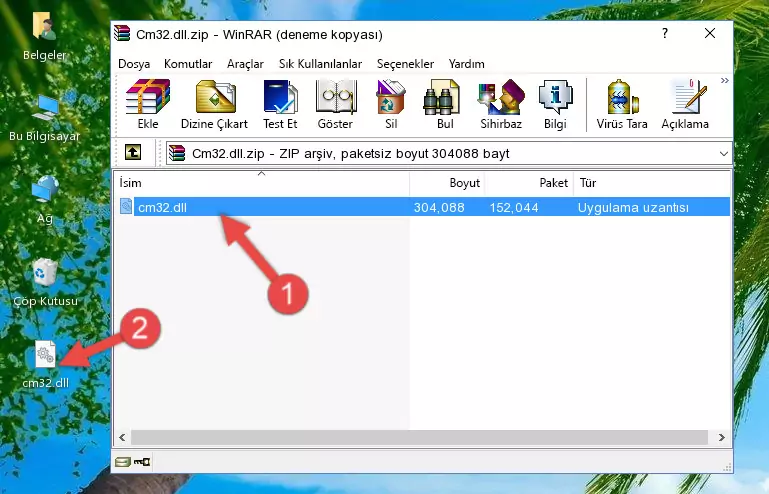
Task: Click the 304,088 size value
Action: 439,208
